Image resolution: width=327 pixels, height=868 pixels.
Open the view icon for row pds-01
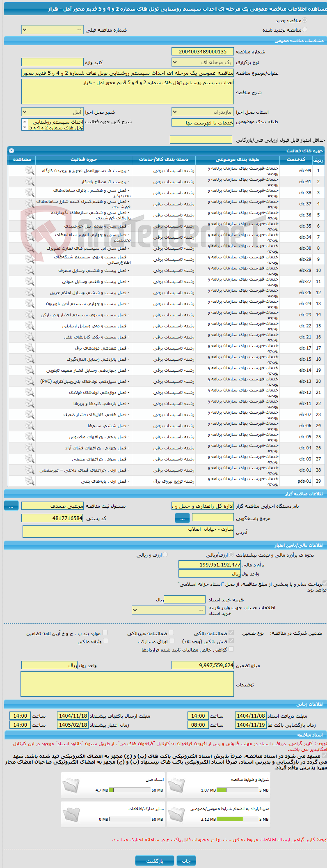point(30,481)
